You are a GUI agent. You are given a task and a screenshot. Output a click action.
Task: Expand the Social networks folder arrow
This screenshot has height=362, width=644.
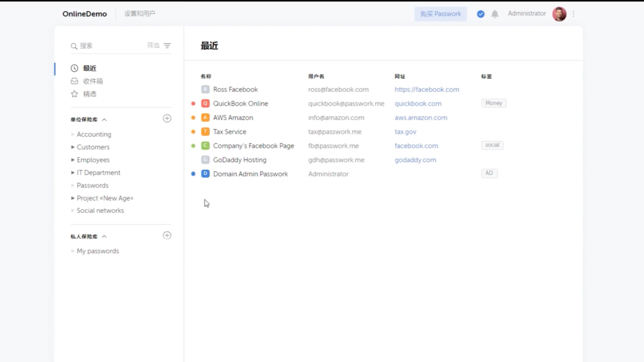click(x=73, y=211)
